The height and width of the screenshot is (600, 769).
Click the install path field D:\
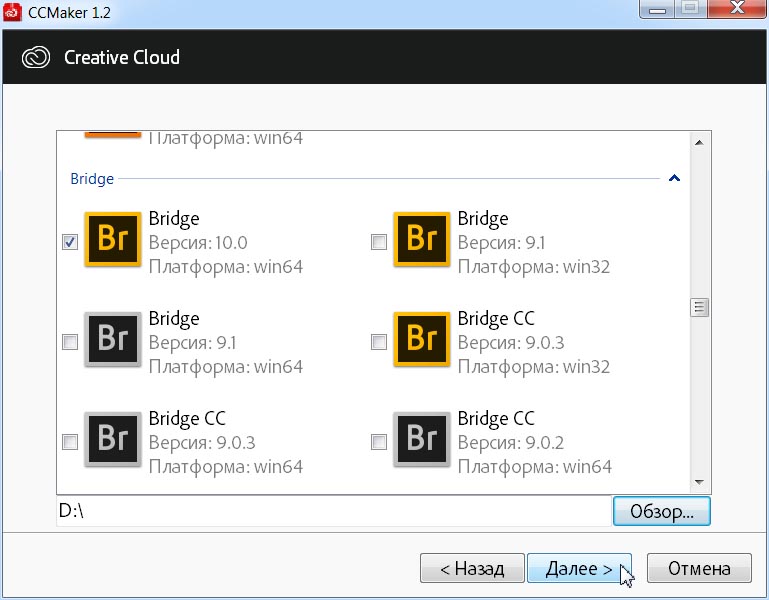[x=334, y=511]
